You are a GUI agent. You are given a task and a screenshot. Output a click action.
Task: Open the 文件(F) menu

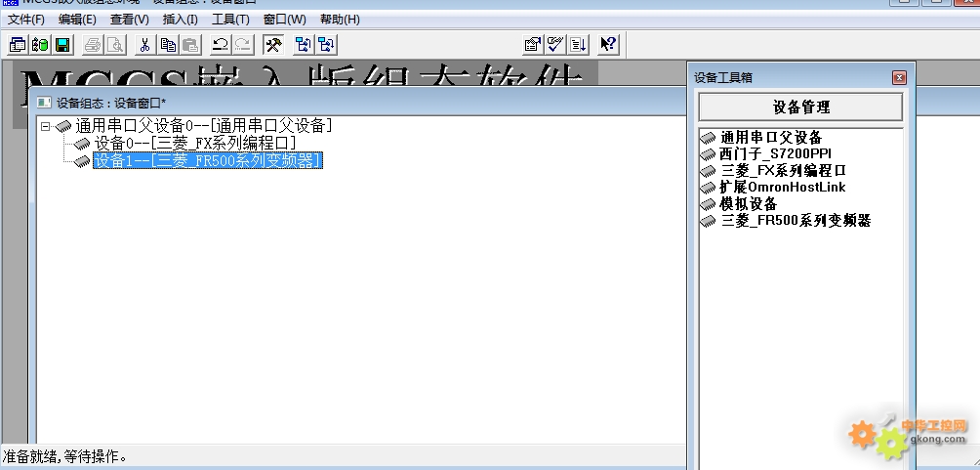26,20
